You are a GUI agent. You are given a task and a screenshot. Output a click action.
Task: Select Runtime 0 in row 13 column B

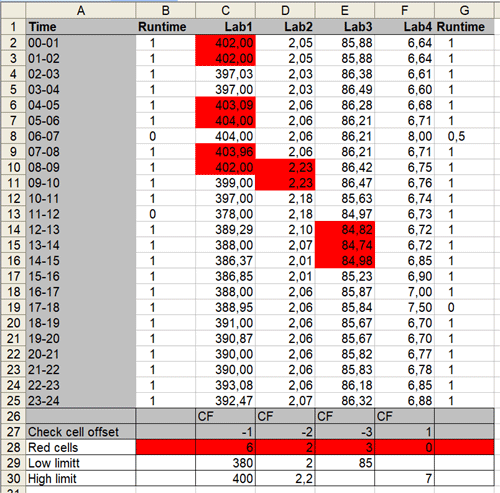(166, 214)
